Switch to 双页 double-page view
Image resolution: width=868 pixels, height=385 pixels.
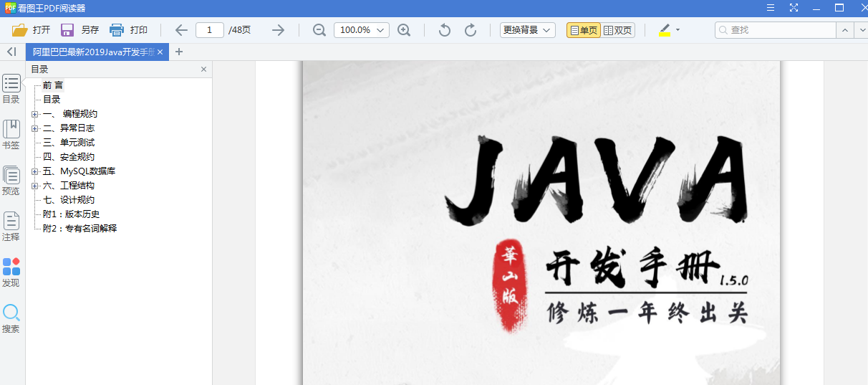618,30
